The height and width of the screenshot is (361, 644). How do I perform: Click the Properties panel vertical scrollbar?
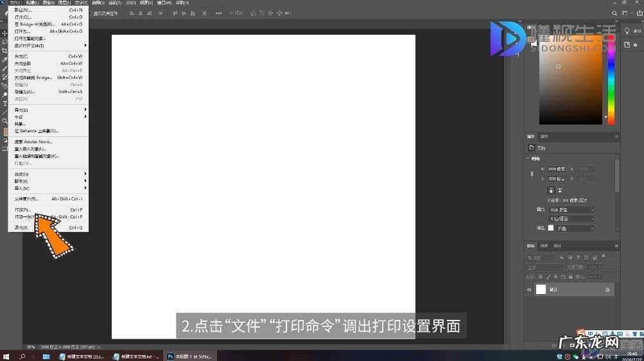coord(616,177)
